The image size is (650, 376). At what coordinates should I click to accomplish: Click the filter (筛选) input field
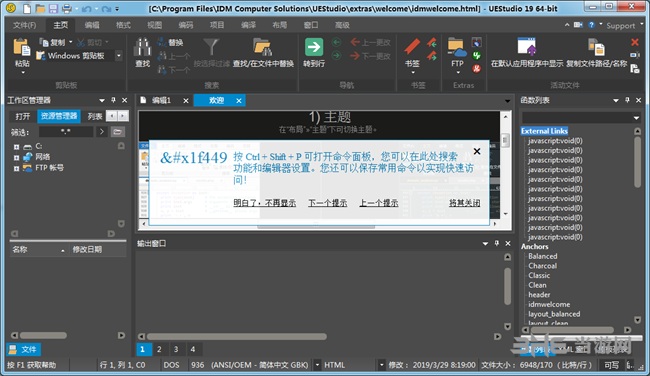66,132
